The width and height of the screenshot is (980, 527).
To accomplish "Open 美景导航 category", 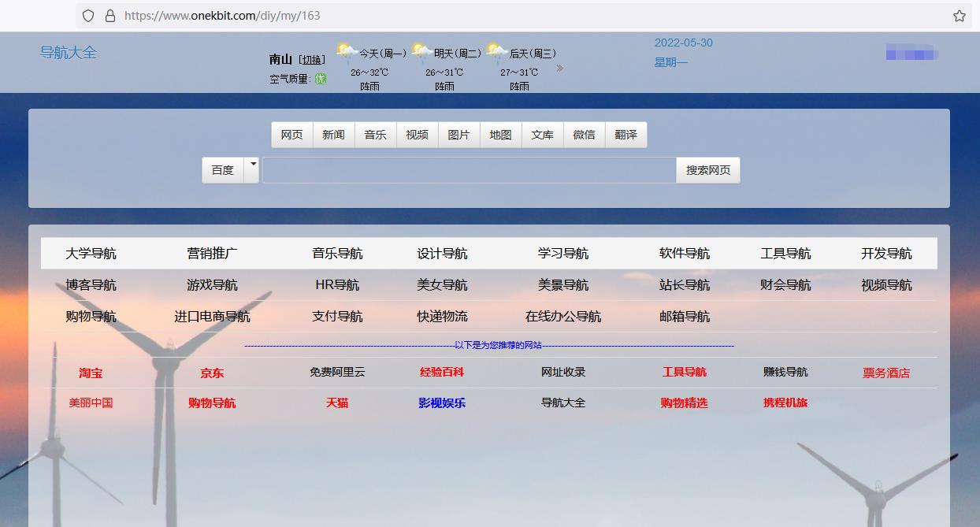I will pyautogui.click(x=563, y=285).
